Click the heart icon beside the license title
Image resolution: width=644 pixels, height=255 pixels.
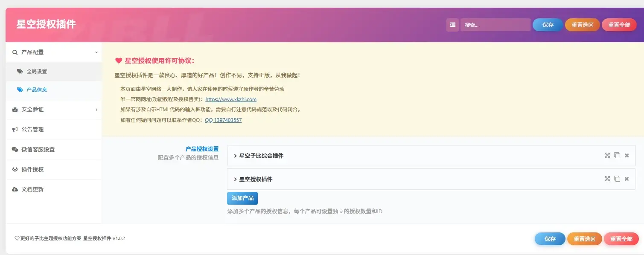coord(119,61)
